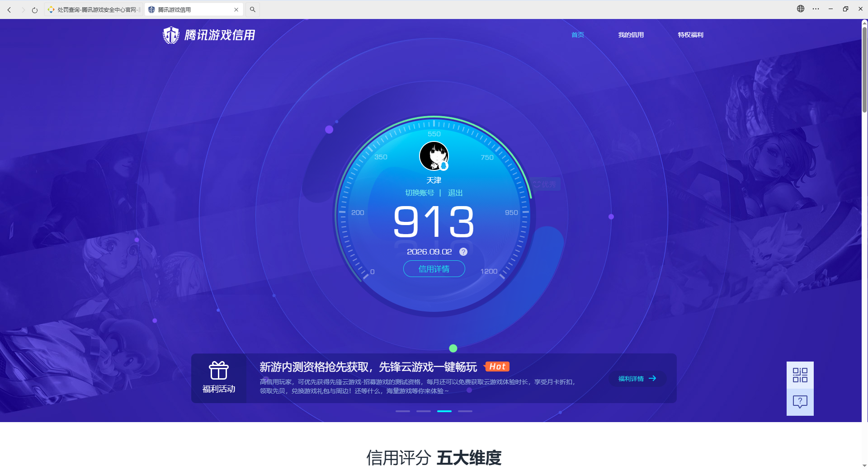The height and width of the screenshot is (470, 868).
Task: Click the user avatar picture
Action: pos(434,156)
